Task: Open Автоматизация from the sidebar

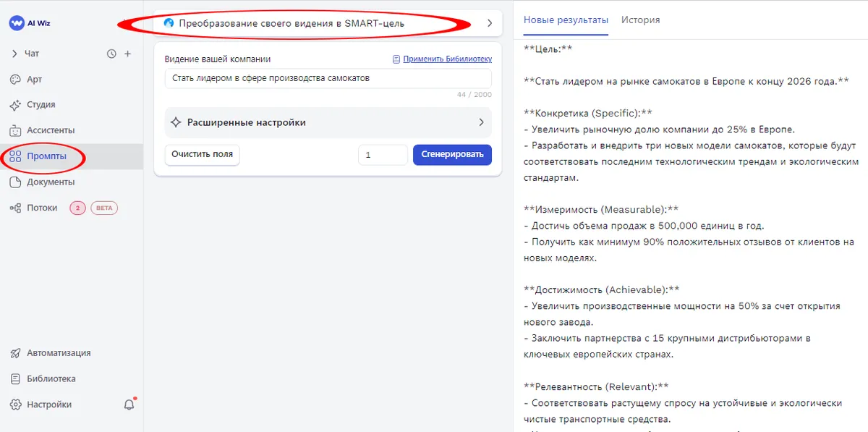Action: pyautogui.click(x=17, y=353)
